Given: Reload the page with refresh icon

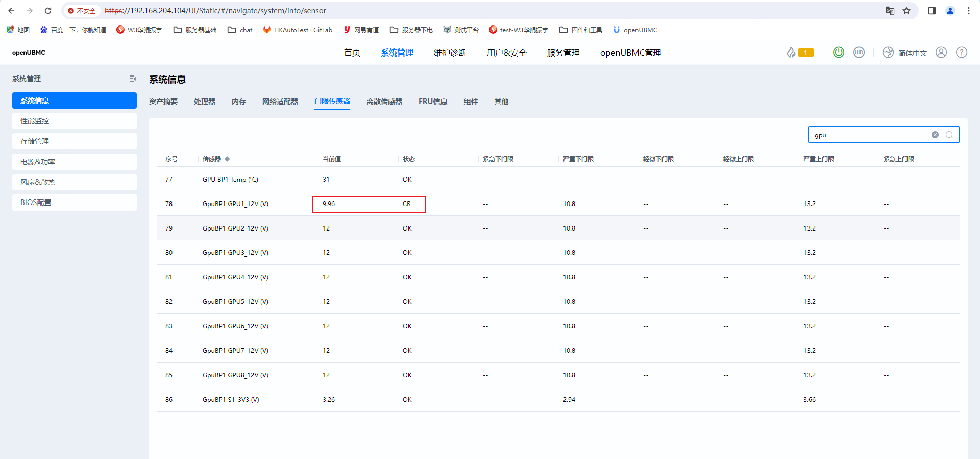Looking at the screenshot, I should pyautogui.click(x=48, y=11).
